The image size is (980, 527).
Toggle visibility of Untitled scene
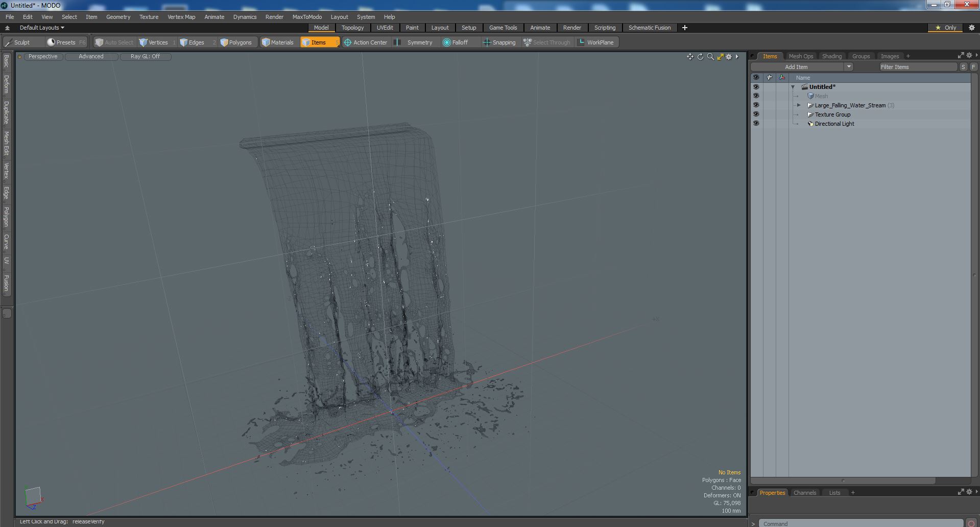click(x=756, y=87)
